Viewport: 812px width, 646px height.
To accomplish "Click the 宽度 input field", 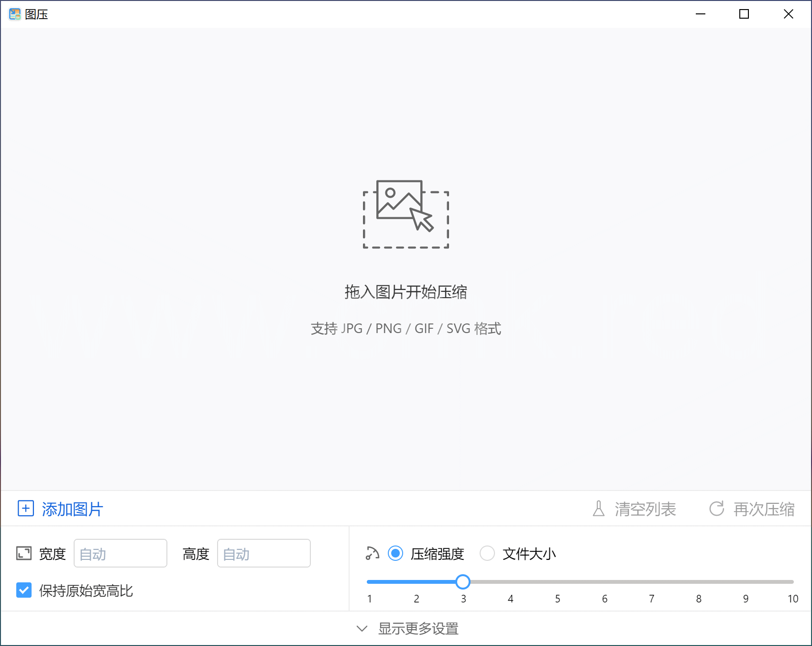I will 121,554.
